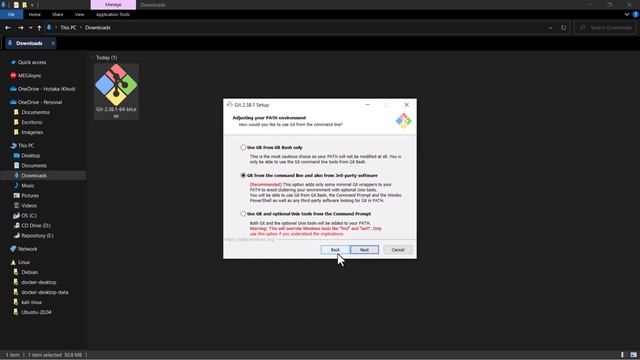
Task: Open Repository (E:) drive
Action: coord(37,236)
